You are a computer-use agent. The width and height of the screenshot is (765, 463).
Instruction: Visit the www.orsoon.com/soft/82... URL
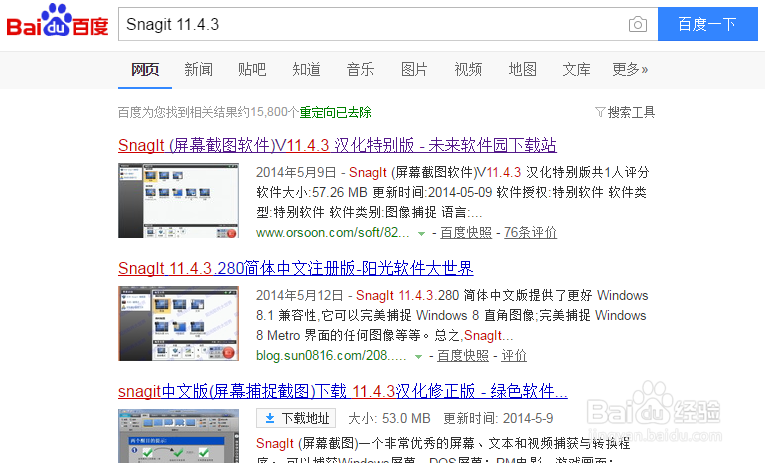pyautogui.click(x=333, y=233)
